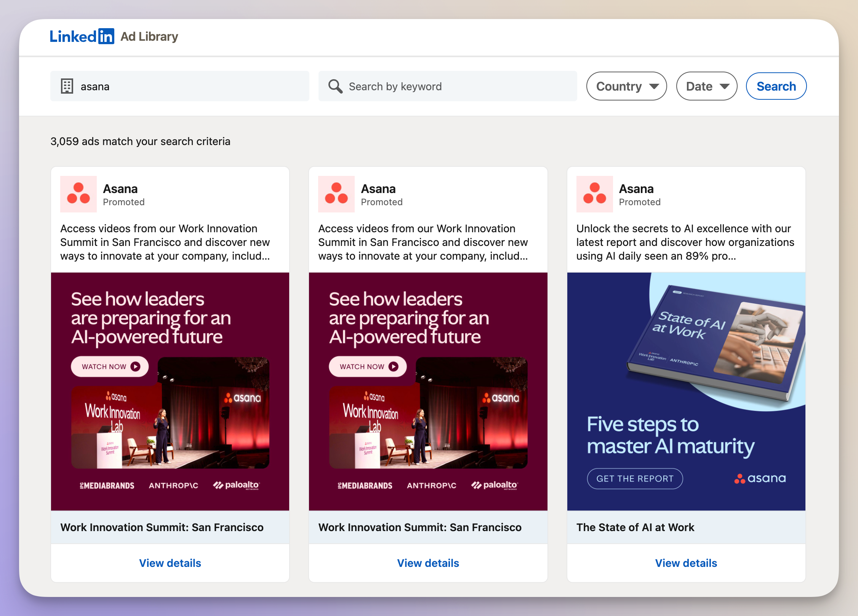Click the Ad Library header title
858x616 pixels.
pos(149,37)
